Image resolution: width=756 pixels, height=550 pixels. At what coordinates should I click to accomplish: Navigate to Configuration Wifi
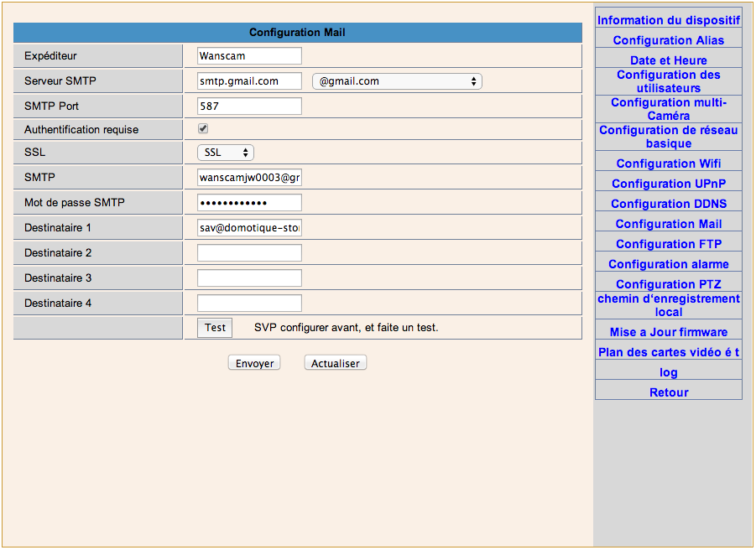[669, 163]
